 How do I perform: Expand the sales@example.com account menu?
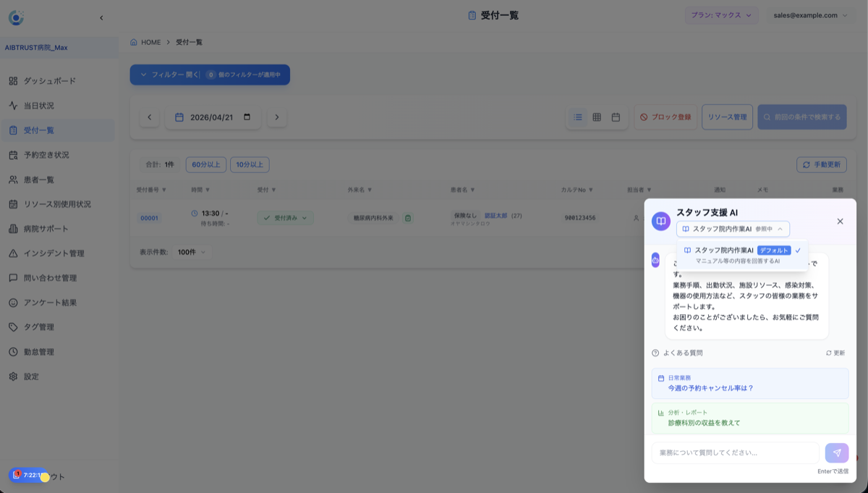pos(810,15)
